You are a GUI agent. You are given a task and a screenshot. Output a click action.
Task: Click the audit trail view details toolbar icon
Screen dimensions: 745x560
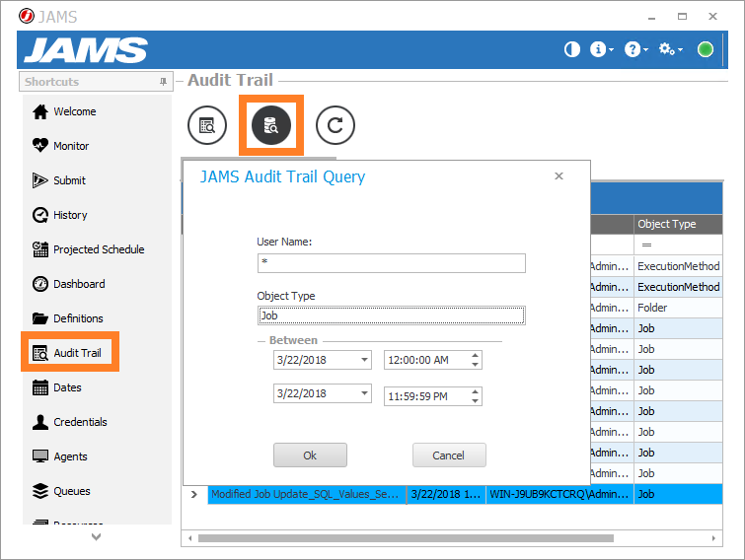[207, 125]
